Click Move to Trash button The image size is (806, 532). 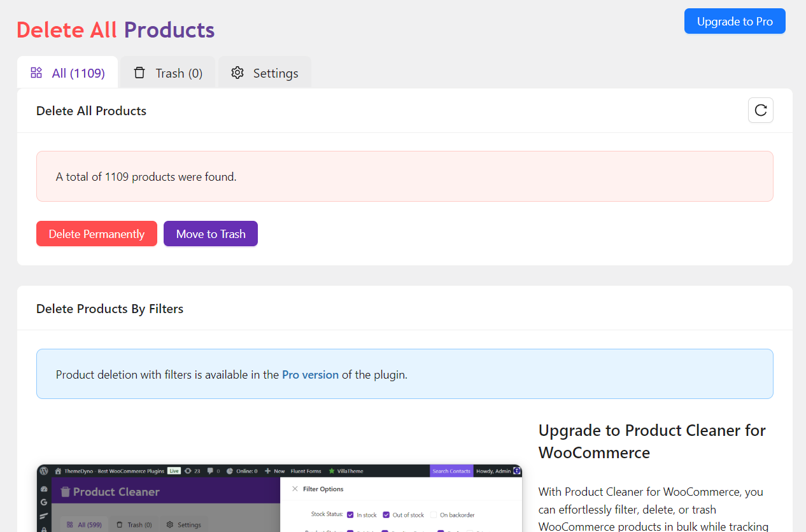point(211,234)
